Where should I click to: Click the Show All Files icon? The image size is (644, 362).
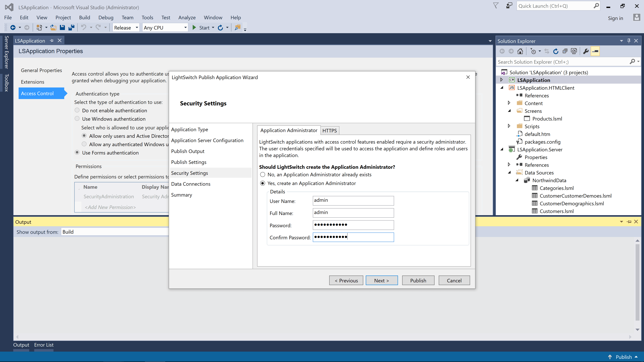pyautogui.click(x=574, y=51)
